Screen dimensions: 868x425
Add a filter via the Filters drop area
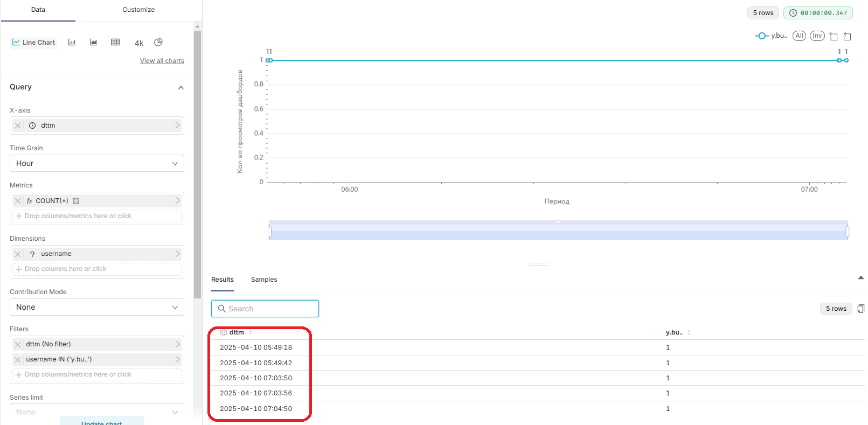(97, 374)
